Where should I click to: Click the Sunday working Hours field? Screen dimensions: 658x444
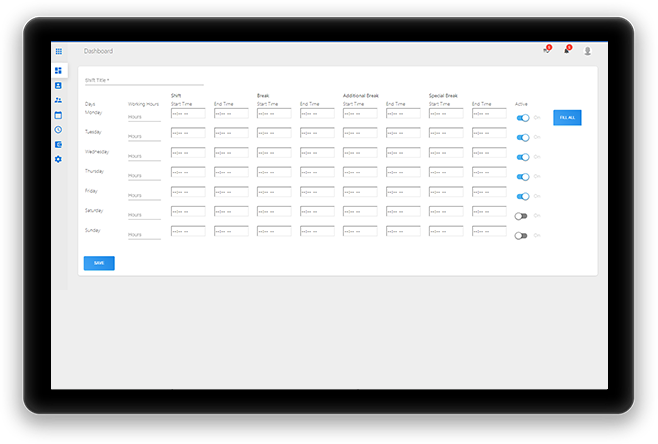(144, 235)
